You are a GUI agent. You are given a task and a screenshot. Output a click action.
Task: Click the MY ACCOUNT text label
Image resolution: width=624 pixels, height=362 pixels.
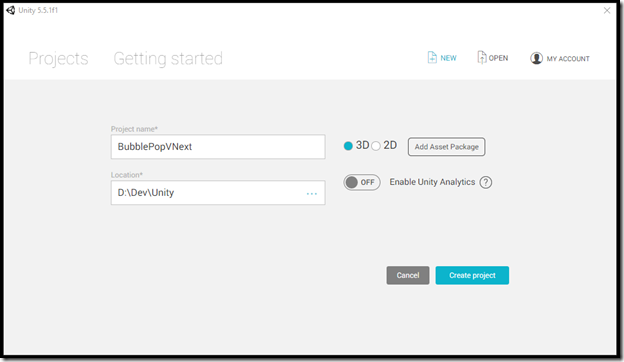click(x=568, y=59)
